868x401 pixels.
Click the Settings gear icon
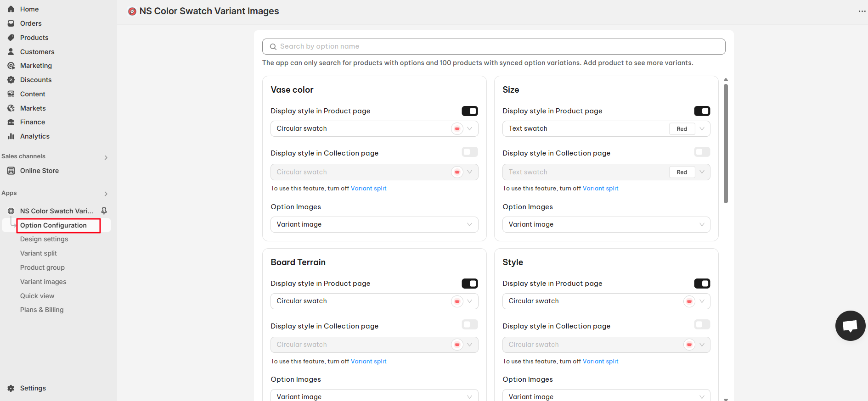11,388
